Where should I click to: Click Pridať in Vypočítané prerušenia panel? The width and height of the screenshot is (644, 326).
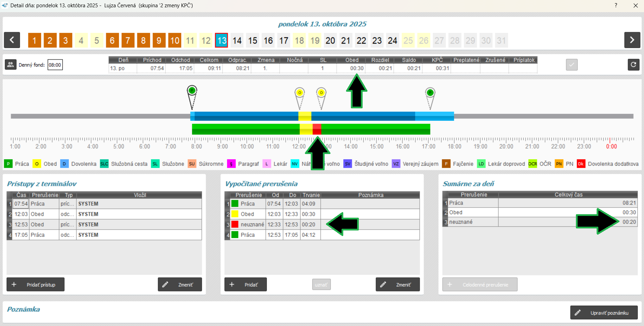[x=245, y=284]
